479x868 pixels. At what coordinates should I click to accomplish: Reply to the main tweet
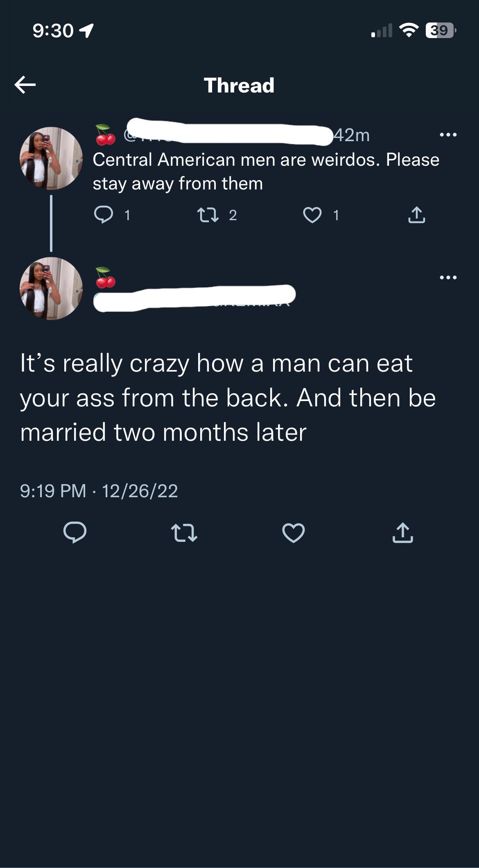[x=75, y=532]
